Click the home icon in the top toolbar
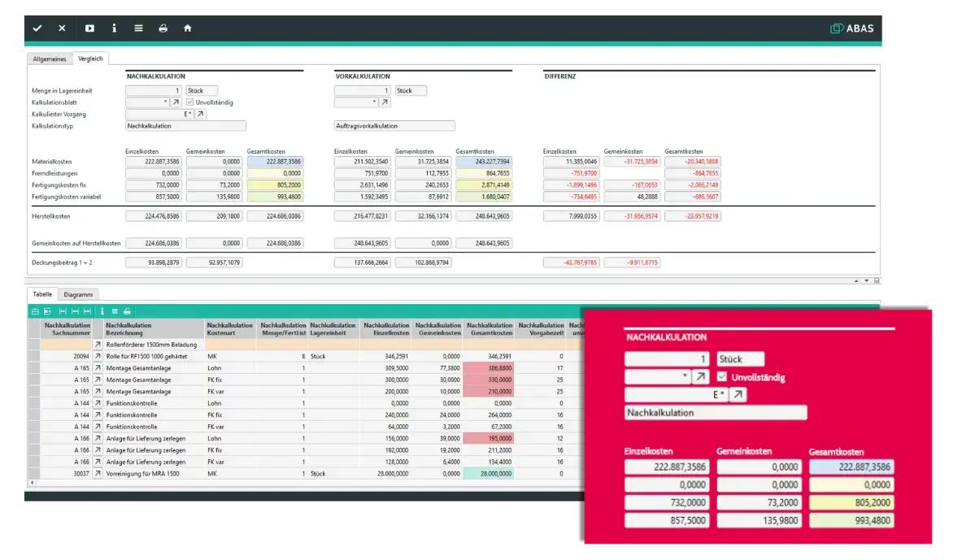 (188, 28)
